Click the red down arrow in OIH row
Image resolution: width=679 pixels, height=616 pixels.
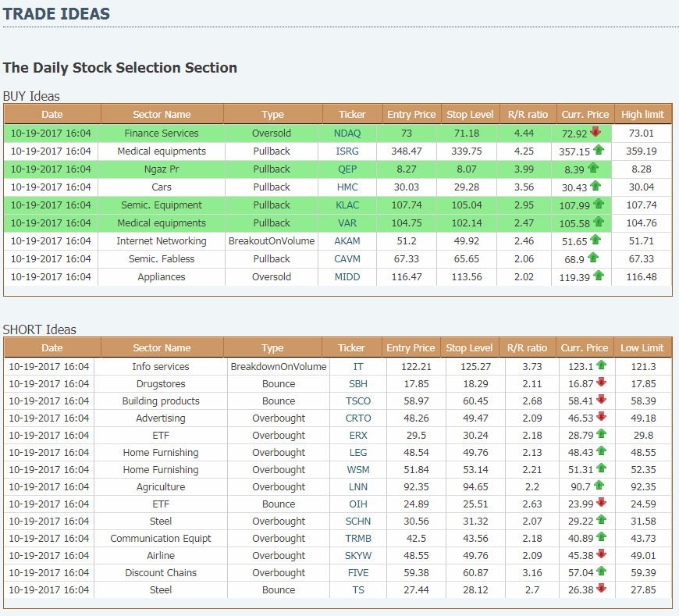tap(601, 503)
